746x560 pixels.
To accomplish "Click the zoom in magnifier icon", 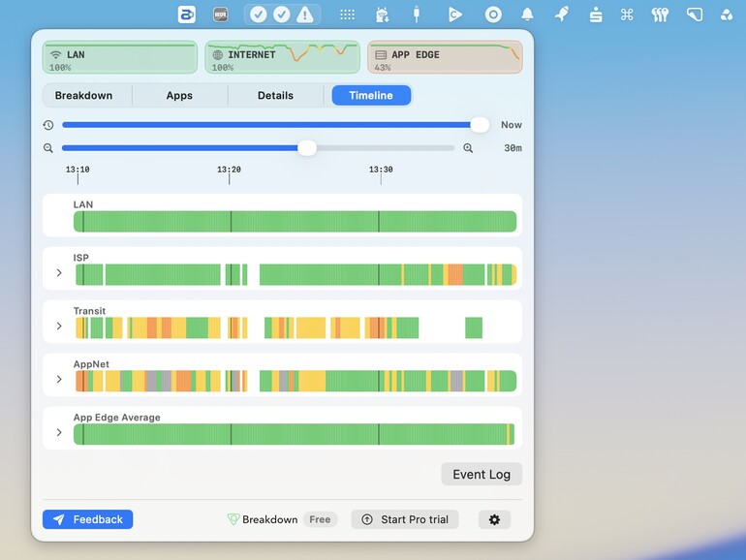I will tap(468, 148).
